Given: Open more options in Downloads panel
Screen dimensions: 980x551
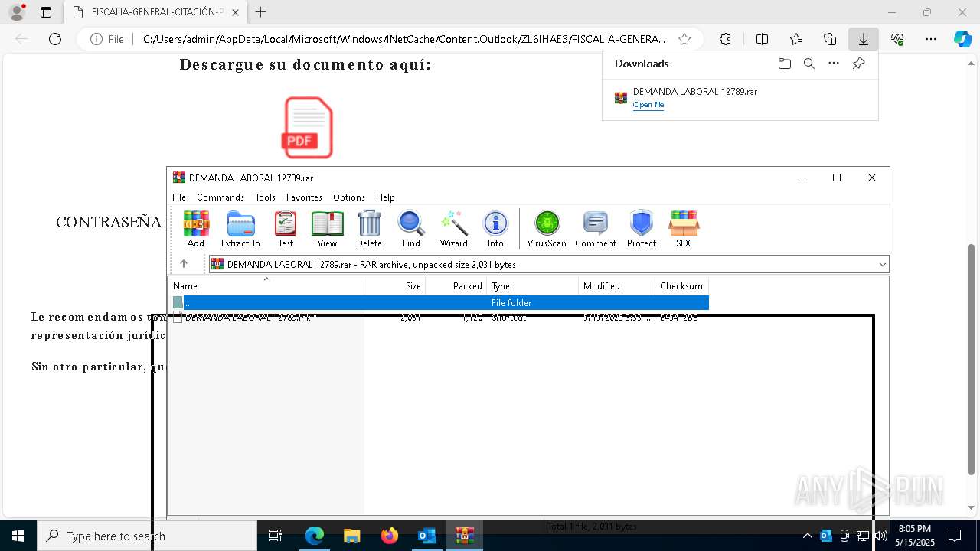Looking at the screenshot, I should [x=833, y=64].
